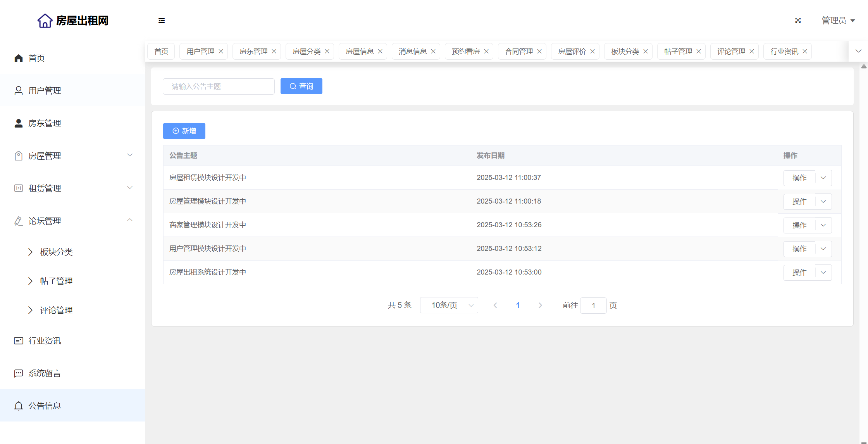The image size is (868, 444).
Task: Click the house logo icon
Action: click(45, 21)
